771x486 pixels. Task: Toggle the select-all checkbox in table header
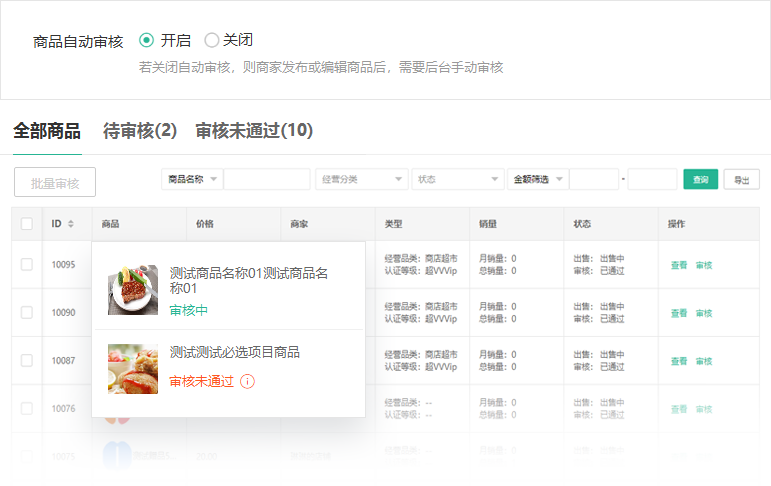pyautogui.click(x=27, y=224)
